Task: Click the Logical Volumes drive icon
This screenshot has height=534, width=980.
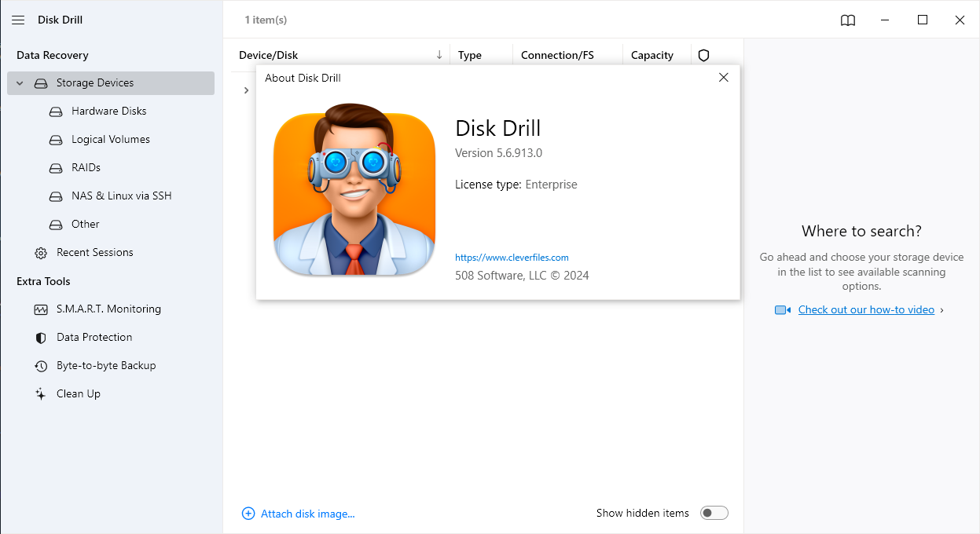Action: tap(56, 140)
